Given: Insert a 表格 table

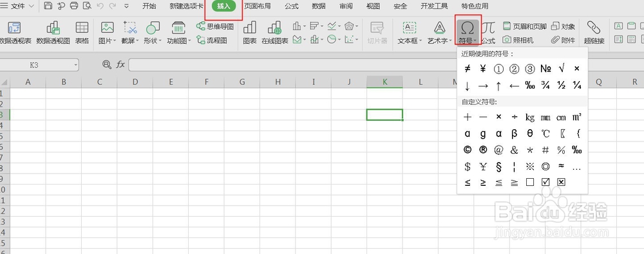Looking at the screenshot, I should 82,32.
